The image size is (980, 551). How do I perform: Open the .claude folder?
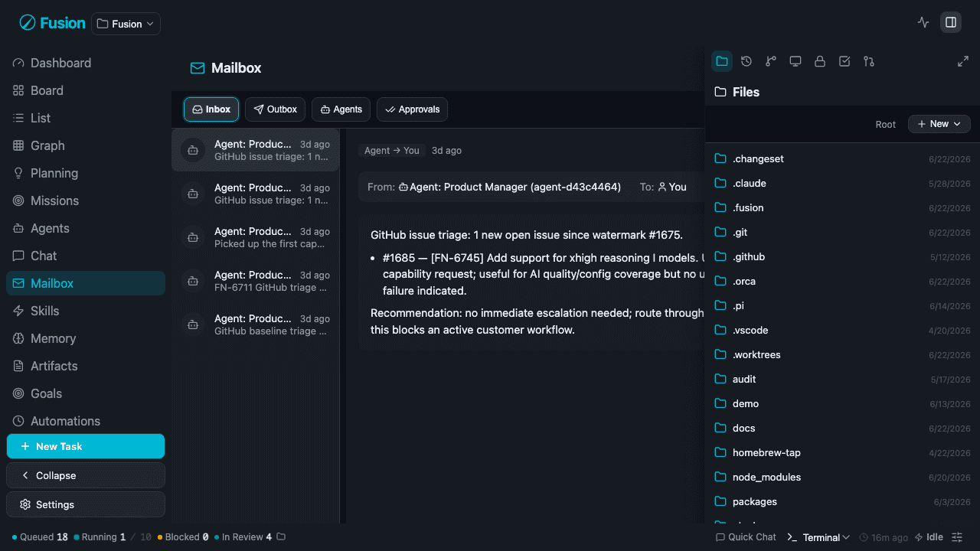(842, 183)
